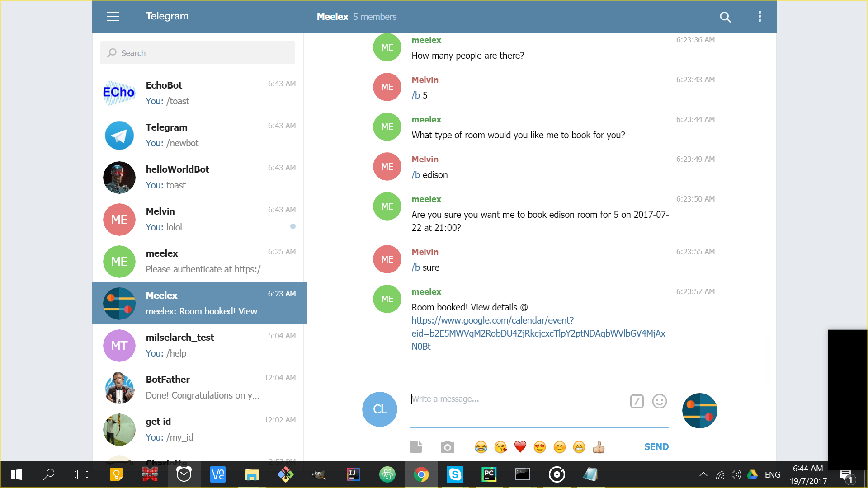Insert the tears of joy emoji
This screenshot has width=868, height=488.
pyautogui.click(x=481, y=447)
